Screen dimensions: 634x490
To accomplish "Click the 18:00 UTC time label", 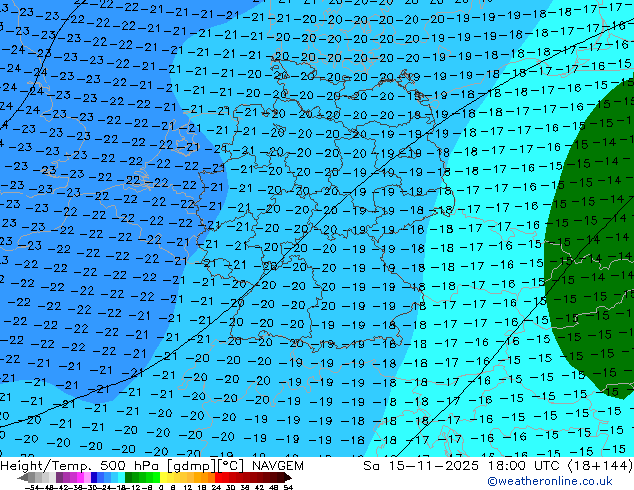I will 525,466.
